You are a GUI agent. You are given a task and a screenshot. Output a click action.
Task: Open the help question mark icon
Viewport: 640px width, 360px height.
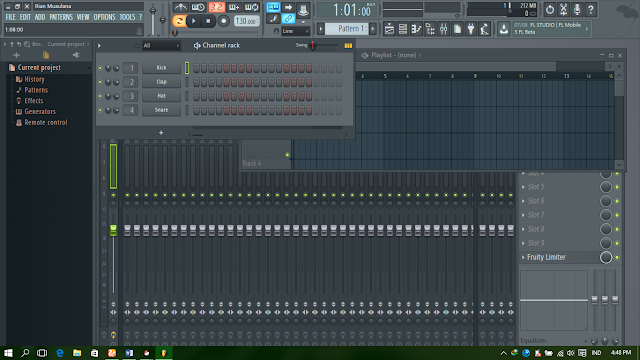591,9
